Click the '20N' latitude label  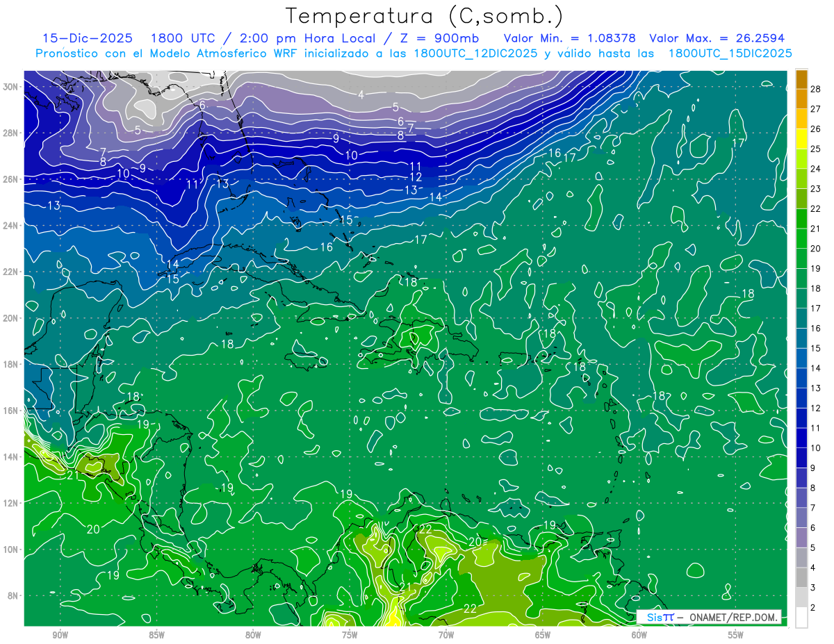(11, 317)
